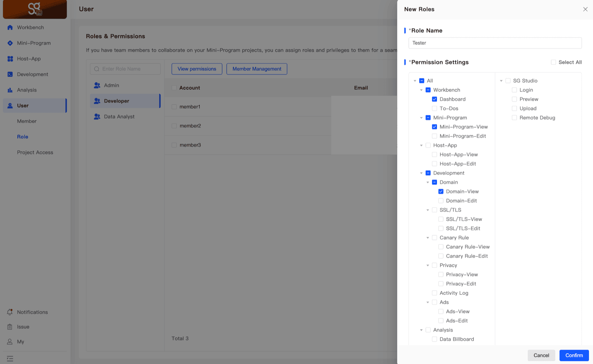
Task: Collapse the sidebar with the bottom menu icon
Action: coord(10,358)
